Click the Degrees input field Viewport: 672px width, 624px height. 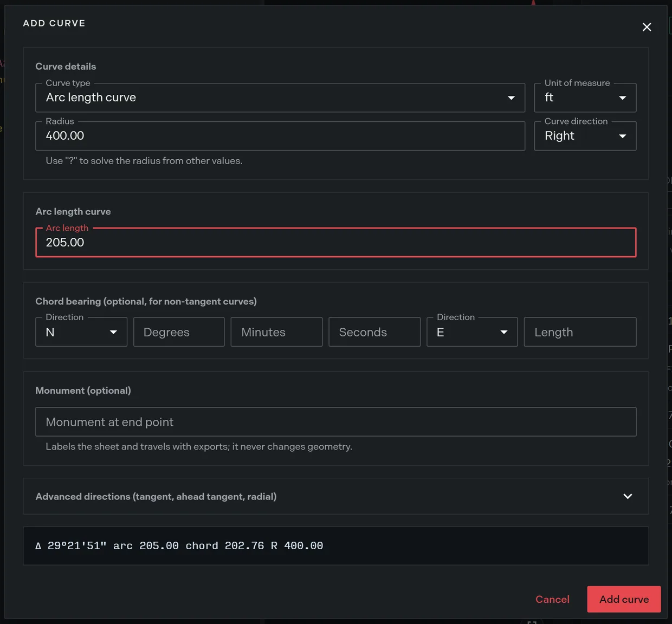click(179, 332)
